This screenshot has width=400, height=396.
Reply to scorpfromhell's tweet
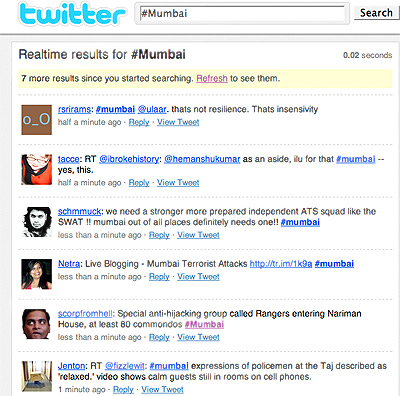[159, 337]
